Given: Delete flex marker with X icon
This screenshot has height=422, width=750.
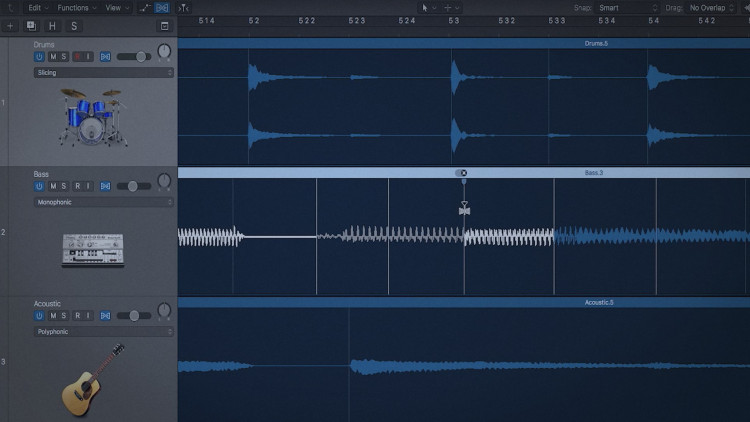Looking at the screenshot, I should click(462, 173).
